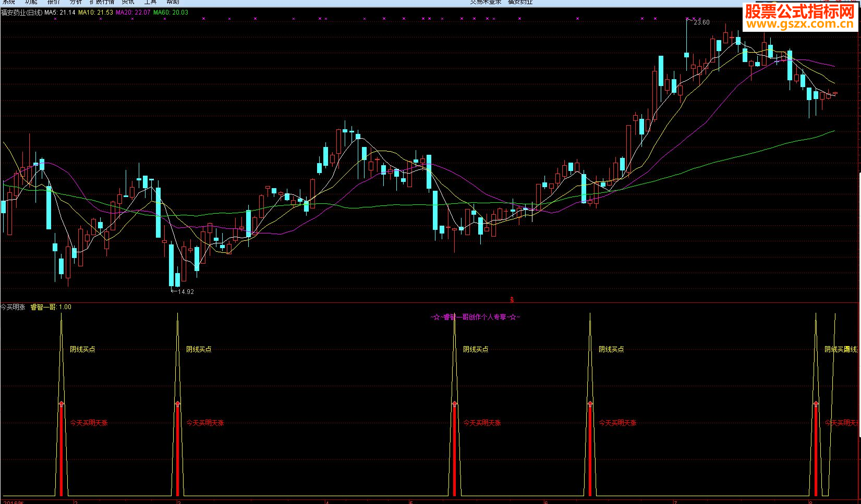This screenshot has height=504, width=861.
Task: Click 阴线买点 label beside the month 3 spike
Action: (199, 349)
